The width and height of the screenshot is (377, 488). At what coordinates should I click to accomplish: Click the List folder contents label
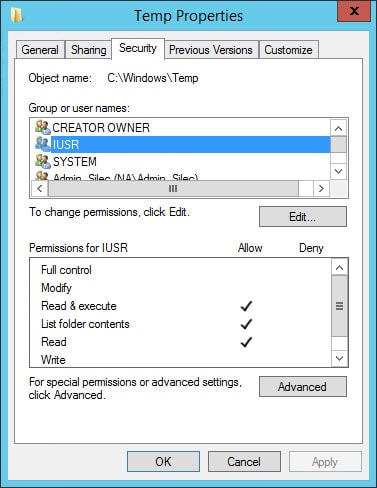pyautogui.click(x=85, y=324)
